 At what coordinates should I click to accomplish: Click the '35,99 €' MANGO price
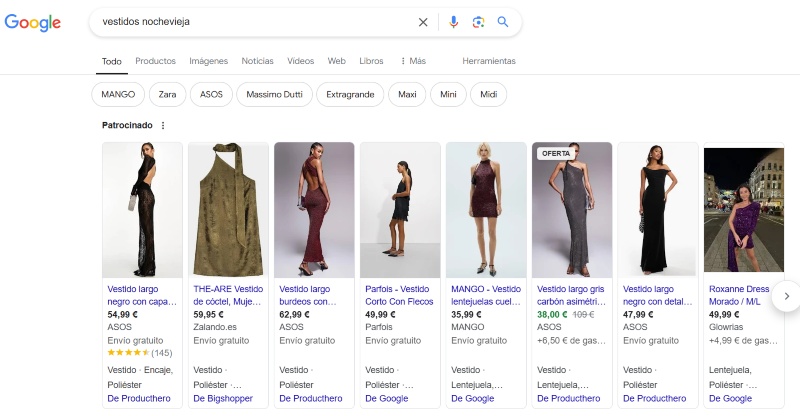tap(466, 314)
